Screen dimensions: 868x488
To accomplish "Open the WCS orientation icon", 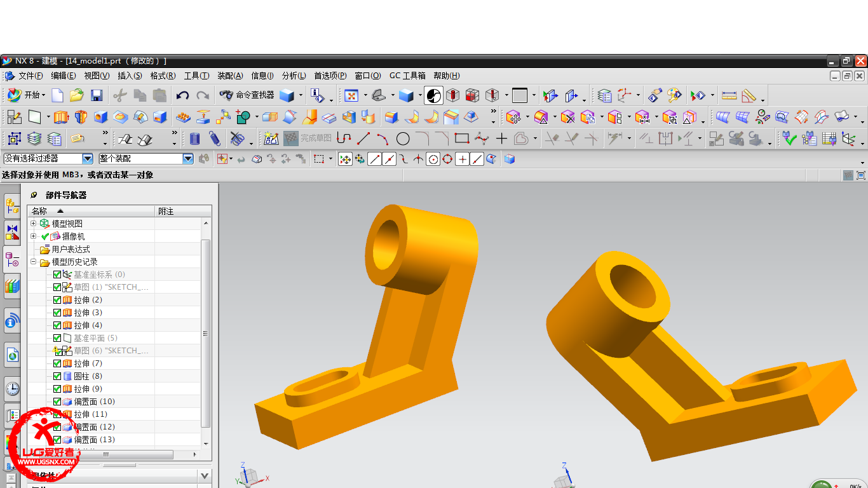I will pos(625,95).
